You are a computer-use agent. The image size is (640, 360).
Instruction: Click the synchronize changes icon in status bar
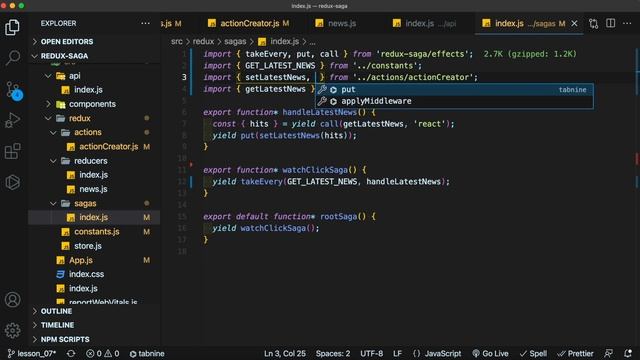[x=71, y=353]
